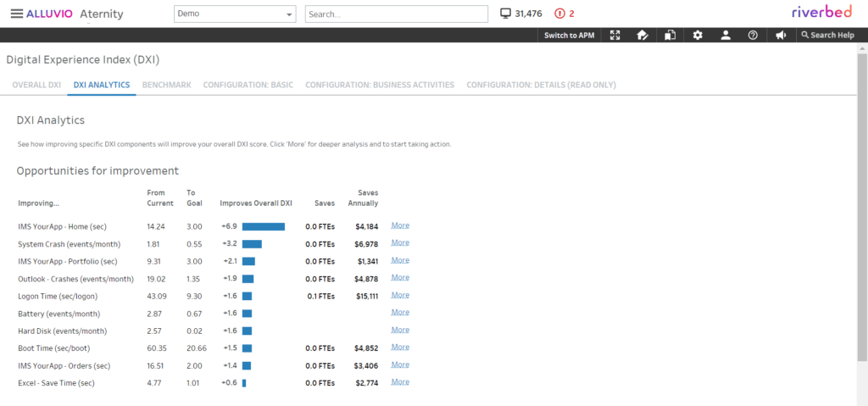This screenshot has height=406, width=868.
Task: Click the Switch to APM button
Action: click(569, 35)
